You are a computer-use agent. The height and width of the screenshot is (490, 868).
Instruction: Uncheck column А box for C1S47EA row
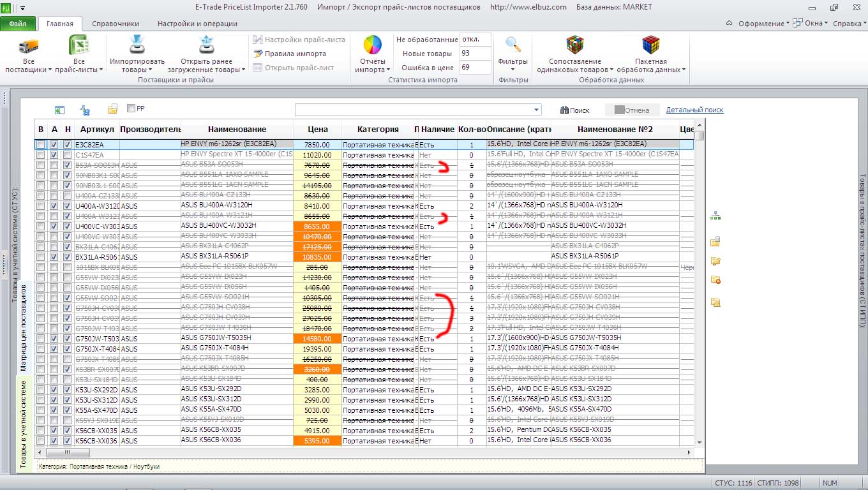(x=54, y=155)
